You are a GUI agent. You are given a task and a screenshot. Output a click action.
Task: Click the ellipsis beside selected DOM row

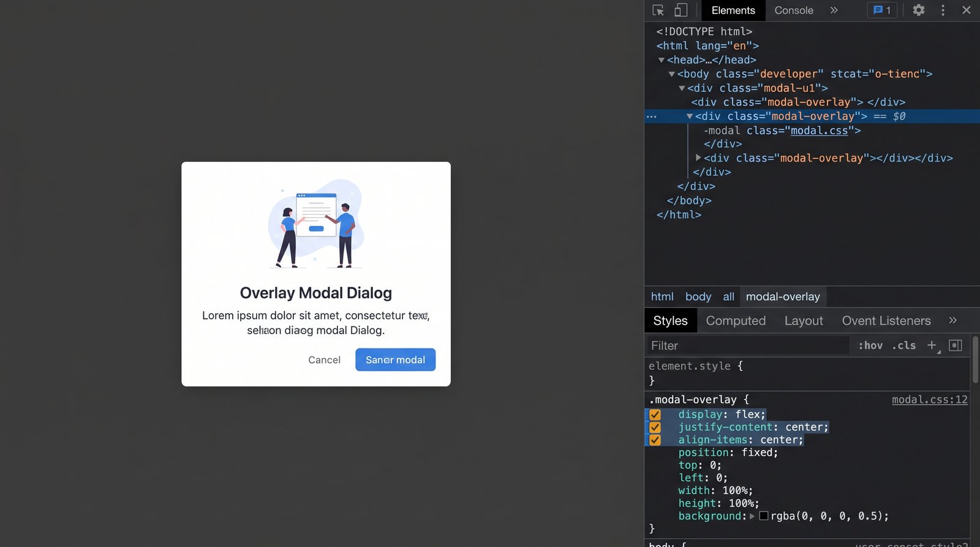(652, 116)
